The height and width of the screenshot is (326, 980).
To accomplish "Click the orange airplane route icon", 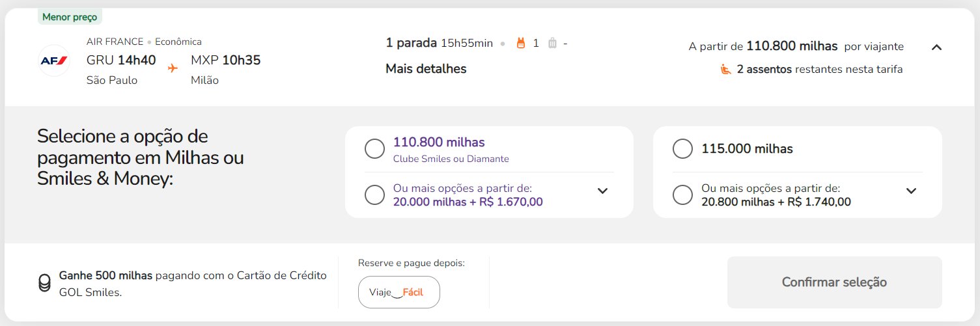I will coord(173,68).
